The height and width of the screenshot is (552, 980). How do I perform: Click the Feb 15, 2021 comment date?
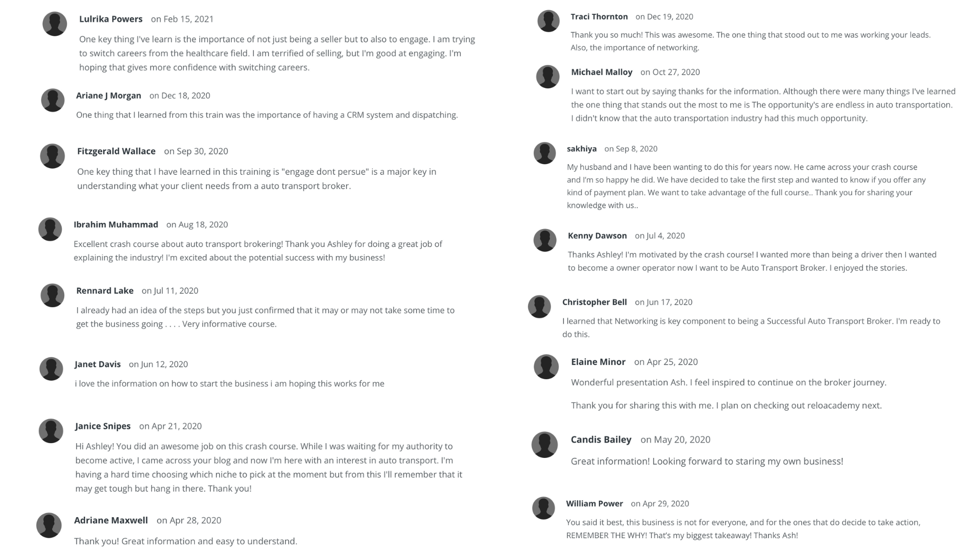[182, 19]
